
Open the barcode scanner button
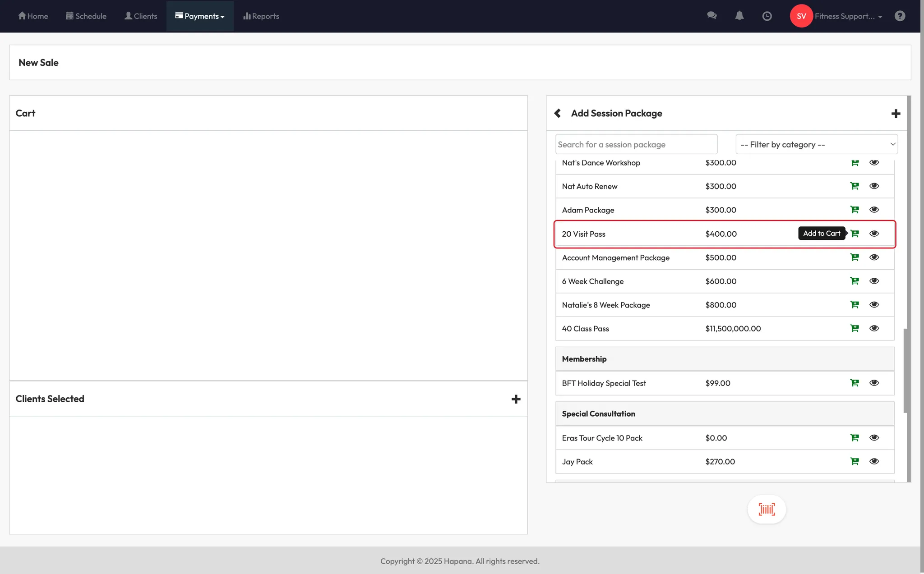[x=767, y=510]
